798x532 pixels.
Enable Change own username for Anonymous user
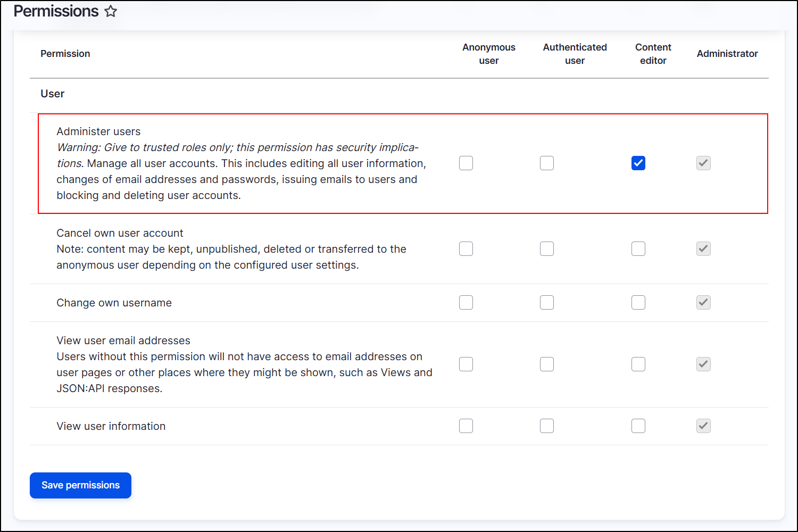pyautogui.click(x=466, y=303)
